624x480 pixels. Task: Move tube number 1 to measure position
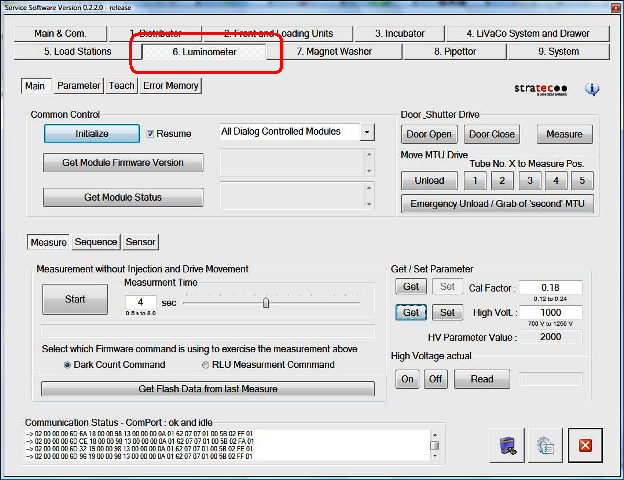coord(476,181)
